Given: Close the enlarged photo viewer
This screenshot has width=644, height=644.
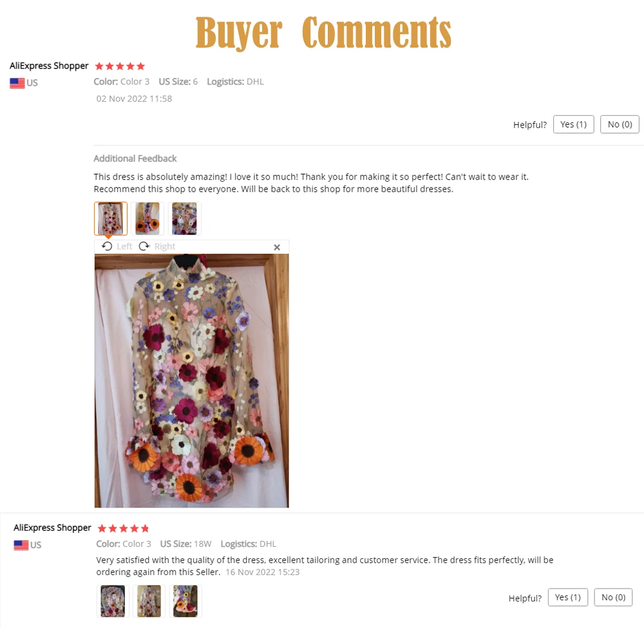Looking at the screenshot, I should pyautogui.click(x=277, y=247).
